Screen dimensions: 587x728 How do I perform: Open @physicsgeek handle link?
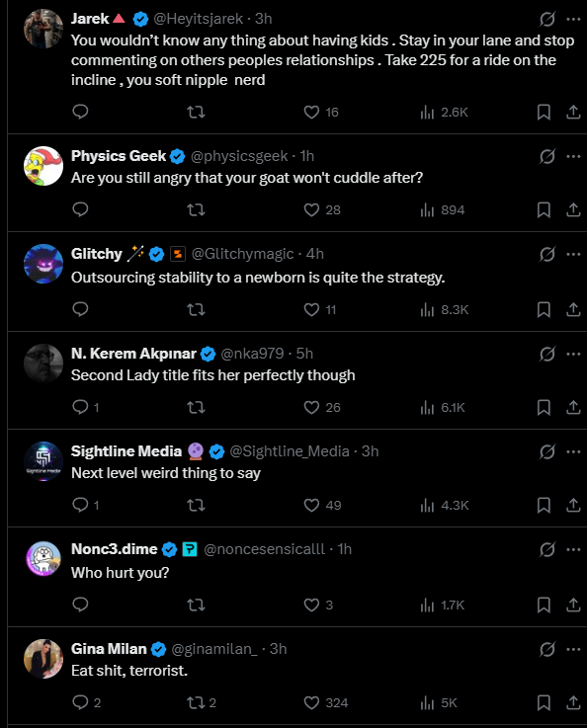[x=239, y=156]
